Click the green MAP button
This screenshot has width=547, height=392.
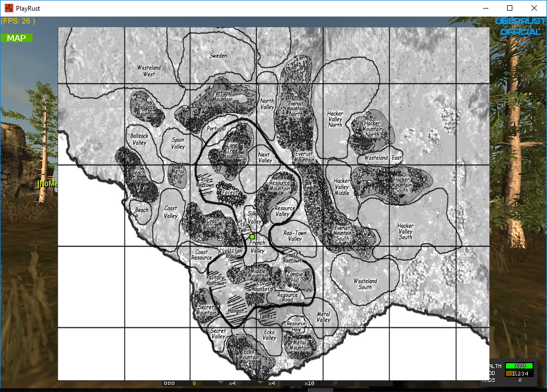17,38
